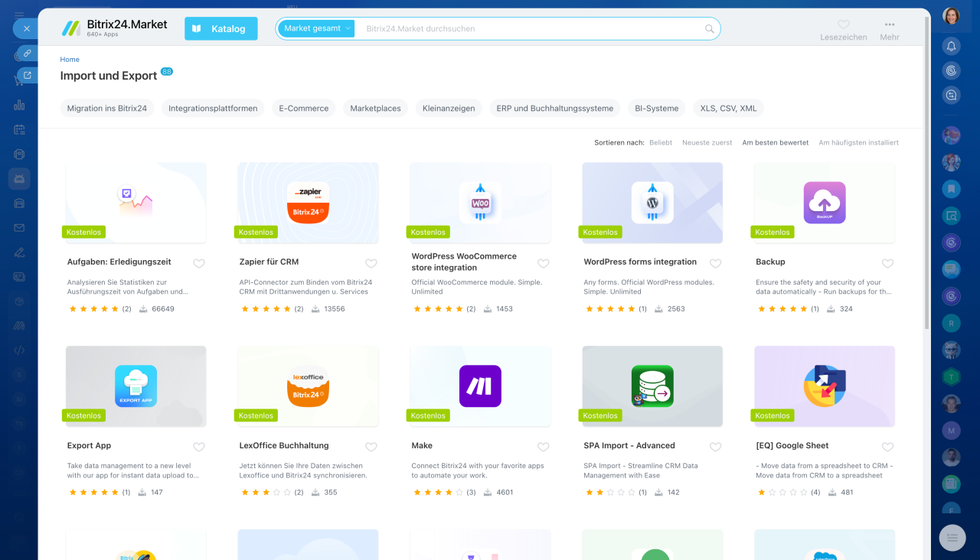This screenshot has width=980, height=560.
Task: Select ERP und Buchhaltungssysteme chip
Action: (555, 108)
